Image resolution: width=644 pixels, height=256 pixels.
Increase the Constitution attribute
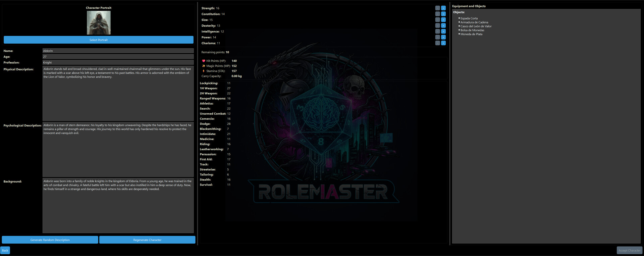pyautogui.click(x=443, y=14)
